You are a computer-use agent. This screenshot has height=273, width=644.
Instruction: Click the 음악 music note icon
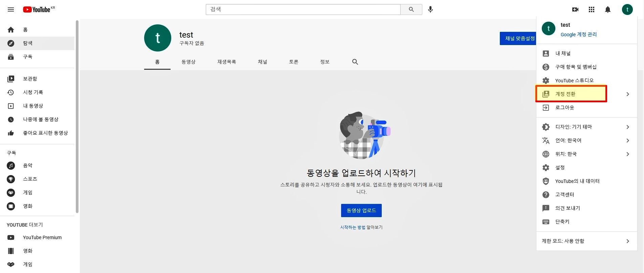11,166
